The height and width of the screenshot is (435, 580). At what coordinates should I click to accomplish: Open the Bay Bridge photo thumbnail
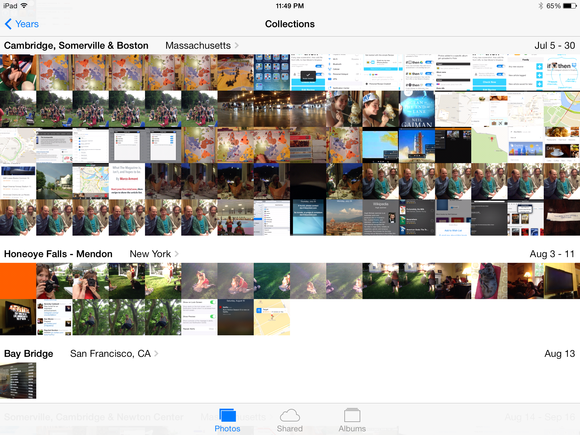18,380
